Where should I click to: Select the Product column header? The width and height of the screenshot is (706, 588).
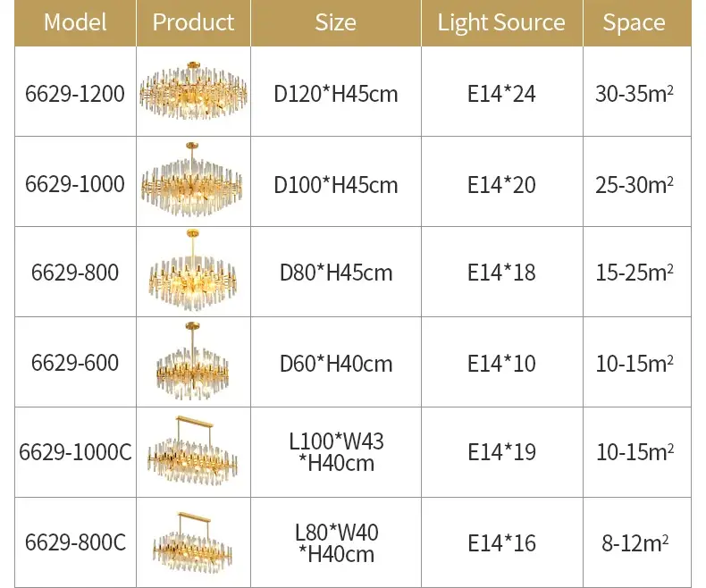pos(193,22)
